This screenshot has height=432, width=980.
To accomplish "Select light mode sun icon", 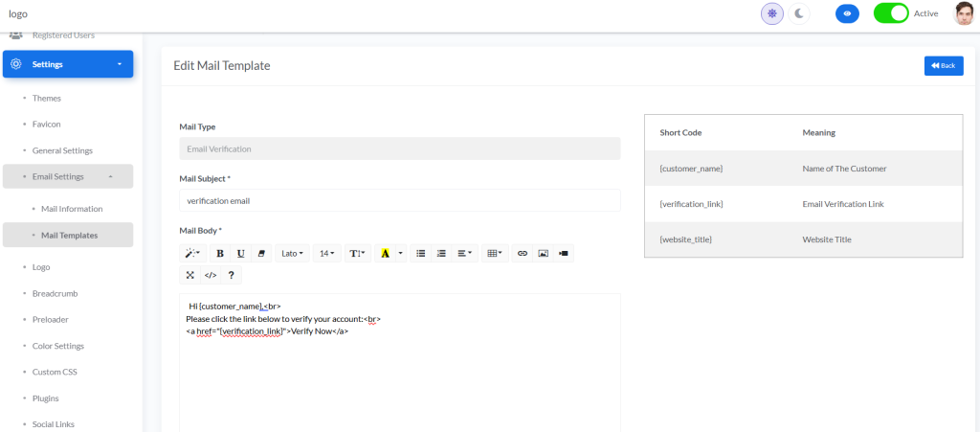I will pos(772,13).
